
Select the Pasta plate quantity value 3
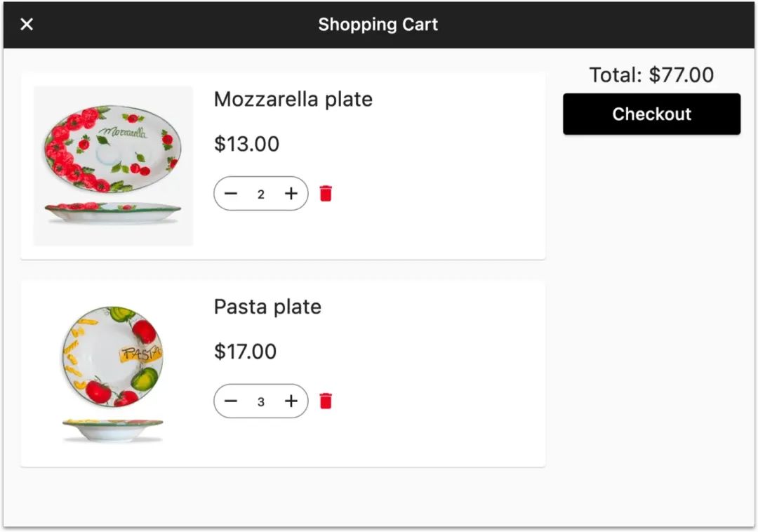click(261, 402)
